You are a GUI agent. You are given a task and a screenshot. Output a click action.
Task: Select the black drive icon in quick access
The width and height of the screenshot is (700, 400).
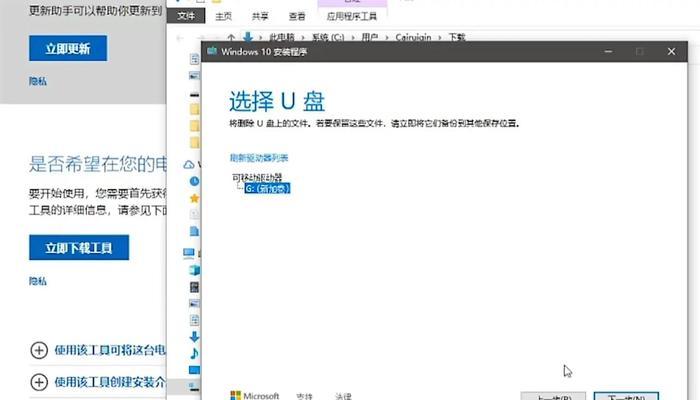point(194,95)
